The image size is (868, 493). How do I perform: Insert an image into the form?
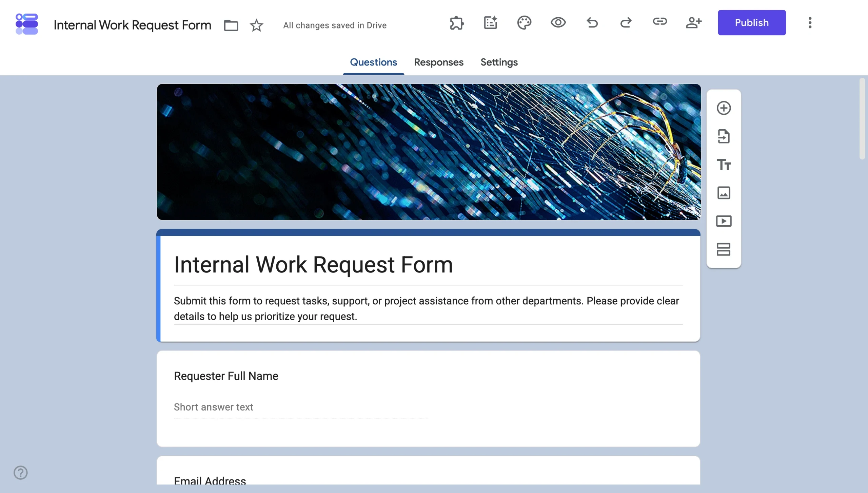pos(724,193)
